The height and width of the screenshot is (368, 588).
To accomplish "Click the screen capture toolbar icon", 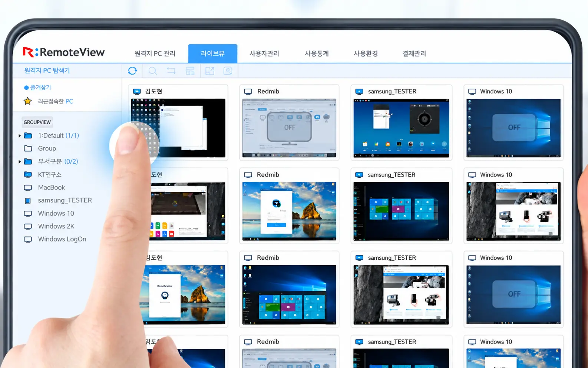I will [x=228, y=70].
